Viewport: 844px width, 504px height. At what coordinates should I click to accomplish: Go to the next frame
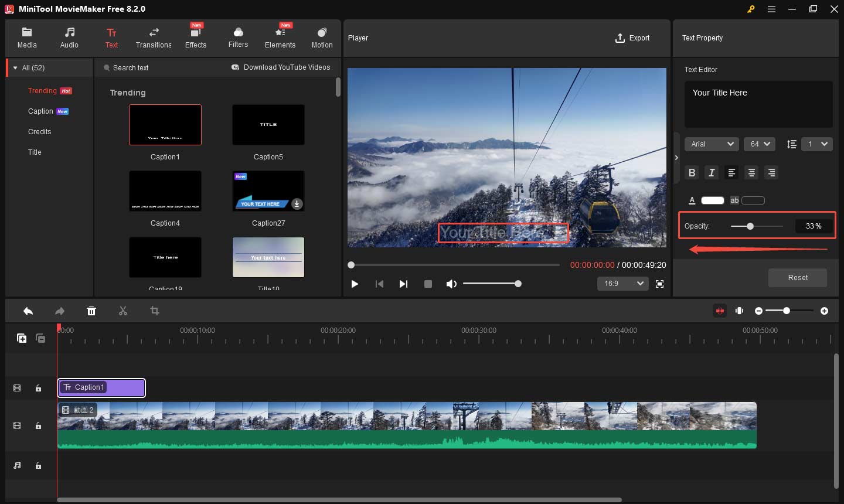pos(403,284)
